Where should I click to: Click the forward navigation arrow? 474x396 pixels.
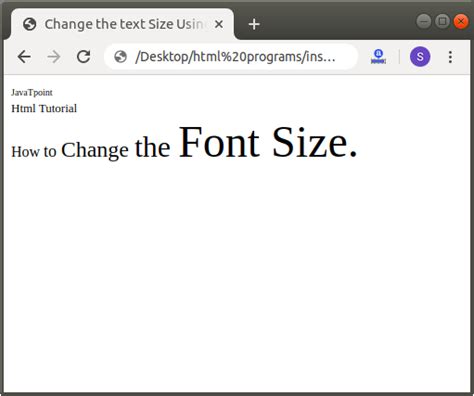[54, 57]
